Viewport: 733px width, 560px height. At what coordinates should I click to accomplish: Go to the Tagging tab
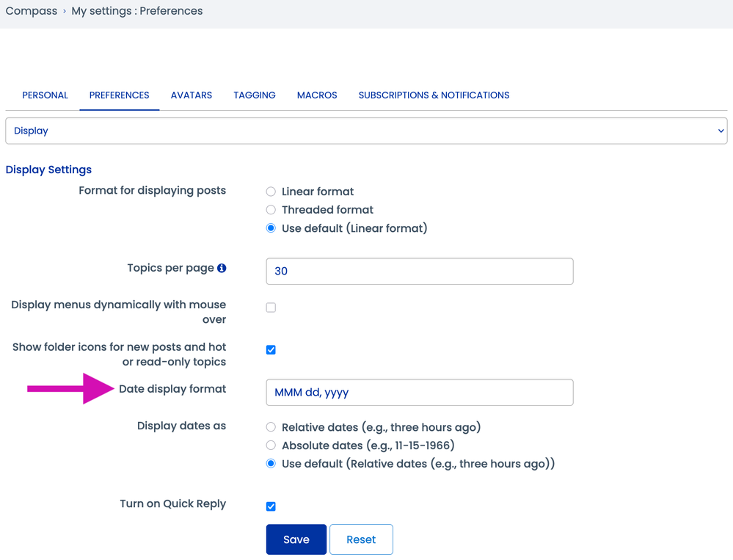[255, 95]
